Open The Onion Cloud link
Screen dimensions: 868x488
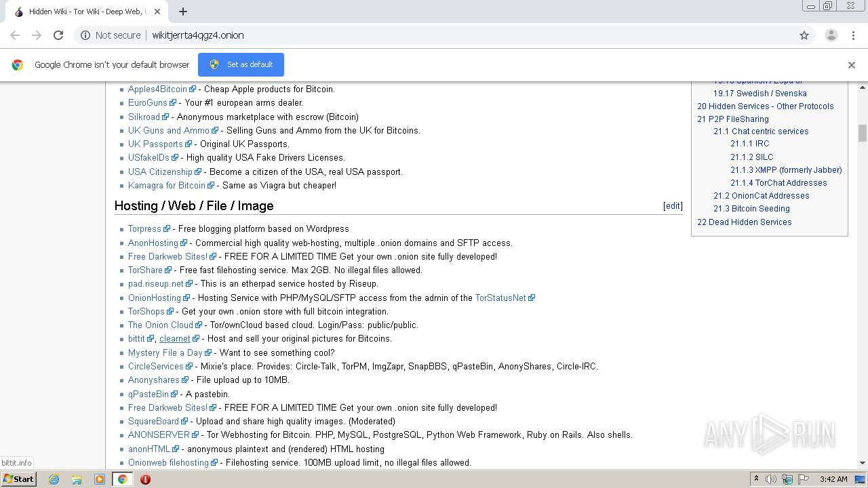[x=161, y=325]
